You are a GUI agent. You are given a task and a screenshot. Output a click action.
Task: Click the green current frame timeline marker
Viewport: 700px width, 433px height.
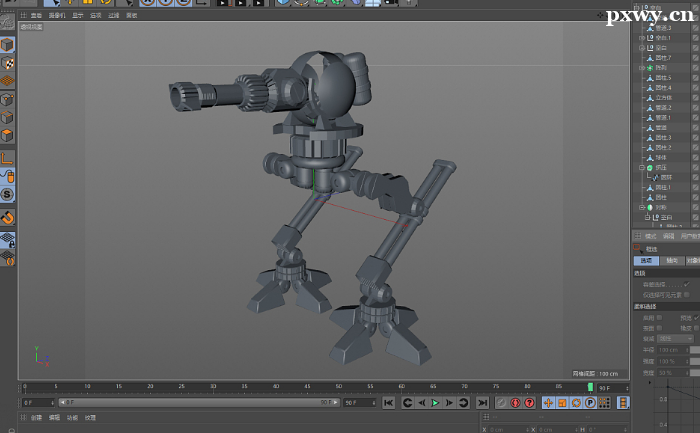click(590, 386)
